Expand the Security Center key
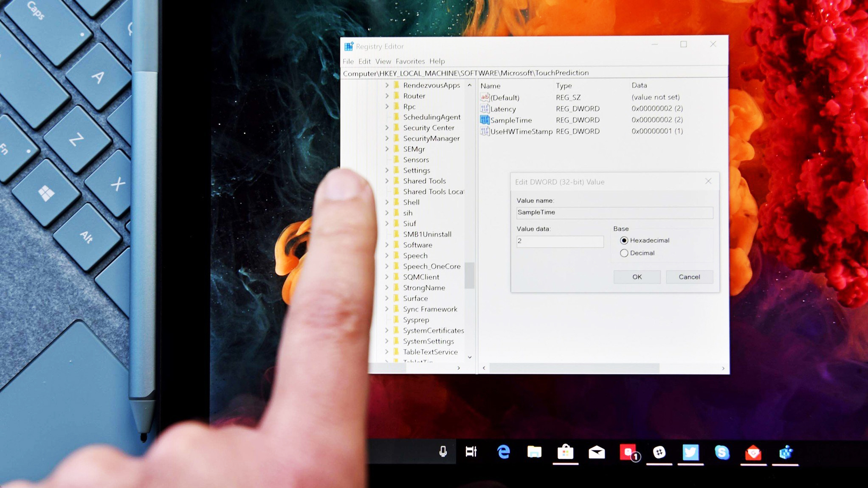Screen dimensions: 868x488 tap(387, 128)
